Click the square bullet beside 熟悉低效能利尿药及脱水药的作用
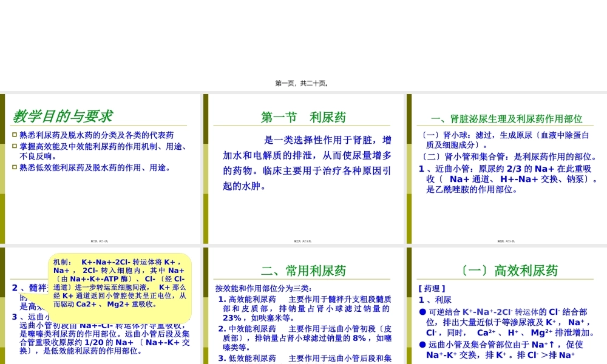This screenshot has width=607, height=364. pyautogui.click(x=15, y=167)
